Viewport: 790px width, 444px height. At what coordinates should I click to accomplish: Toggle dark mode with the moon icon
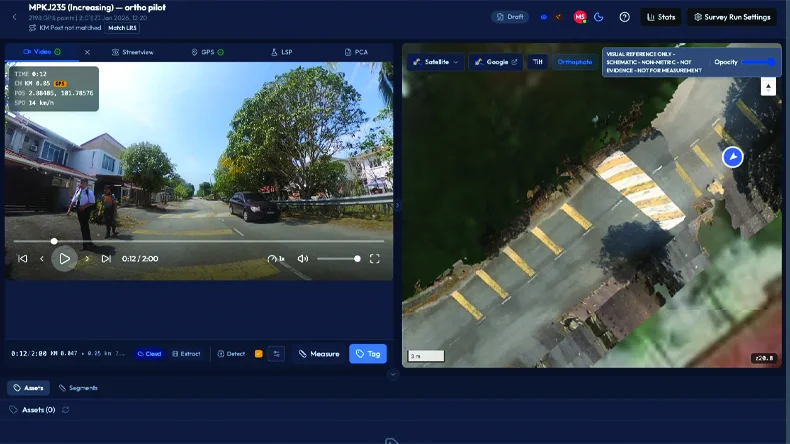[x=599, y=17]
